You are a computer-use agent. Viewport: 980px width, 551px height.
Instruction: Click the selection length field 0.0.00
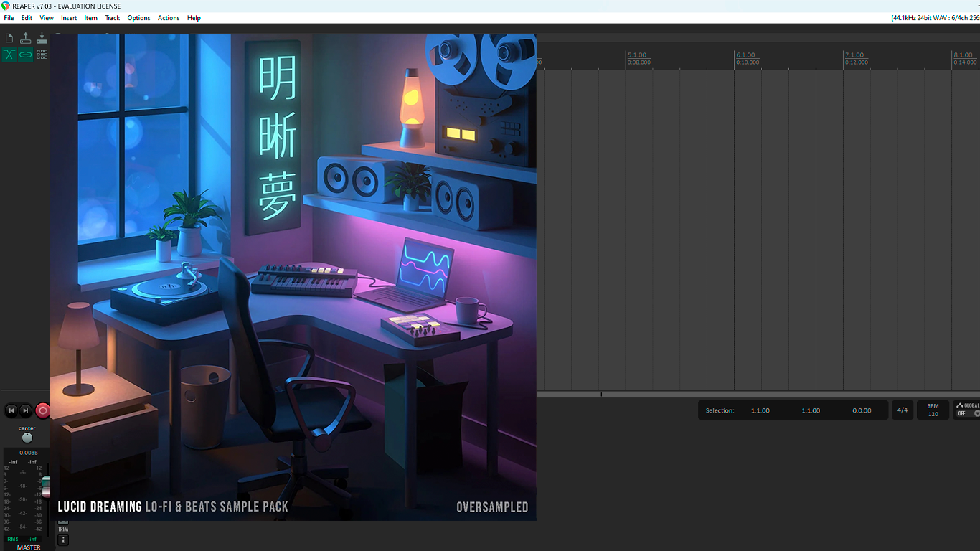862,410
